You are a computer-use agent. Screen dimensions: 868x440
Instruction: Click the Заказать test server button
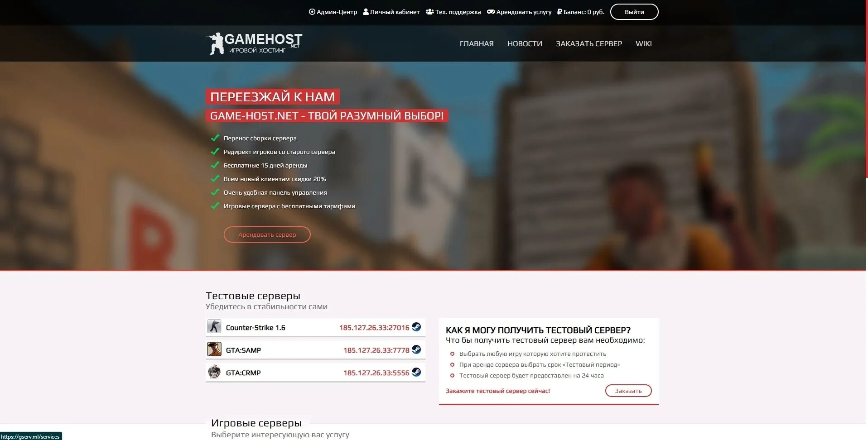point(628,391)
